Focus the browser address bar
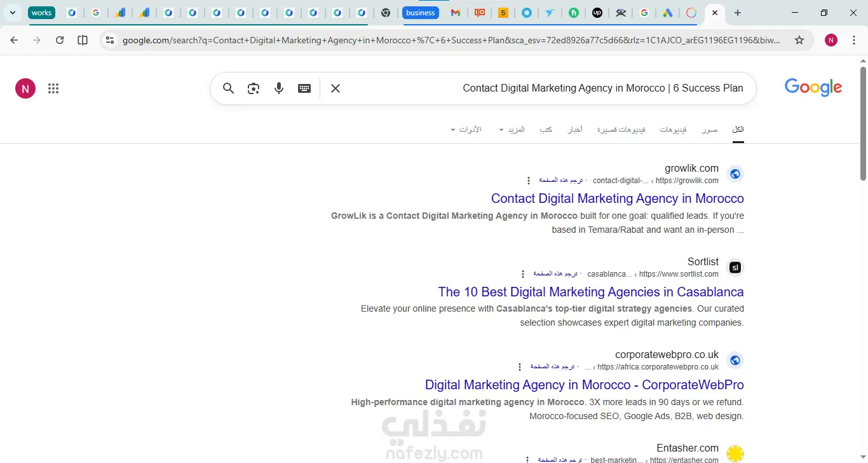Screen dimensions: 868x463 pos(451,40)
